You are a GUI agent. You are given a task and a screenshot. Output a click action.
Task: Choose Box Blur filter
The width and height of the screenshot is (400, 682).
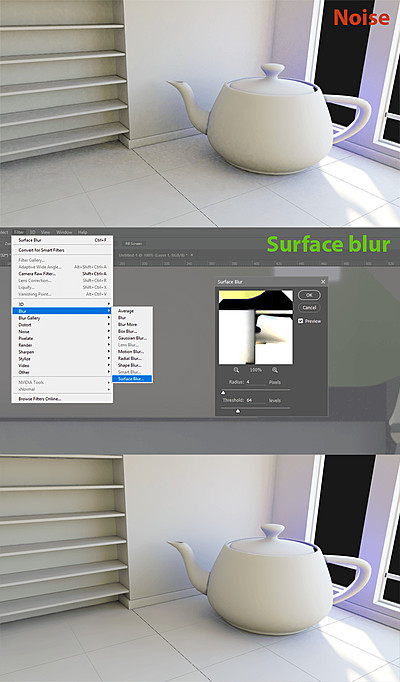132,331
